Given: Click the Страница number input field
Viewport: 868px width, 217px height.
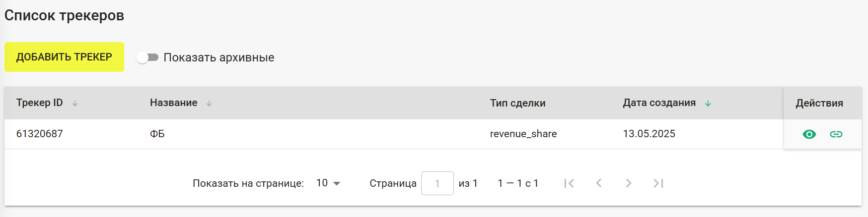Looking at the screenshot, I should point(437,183).
